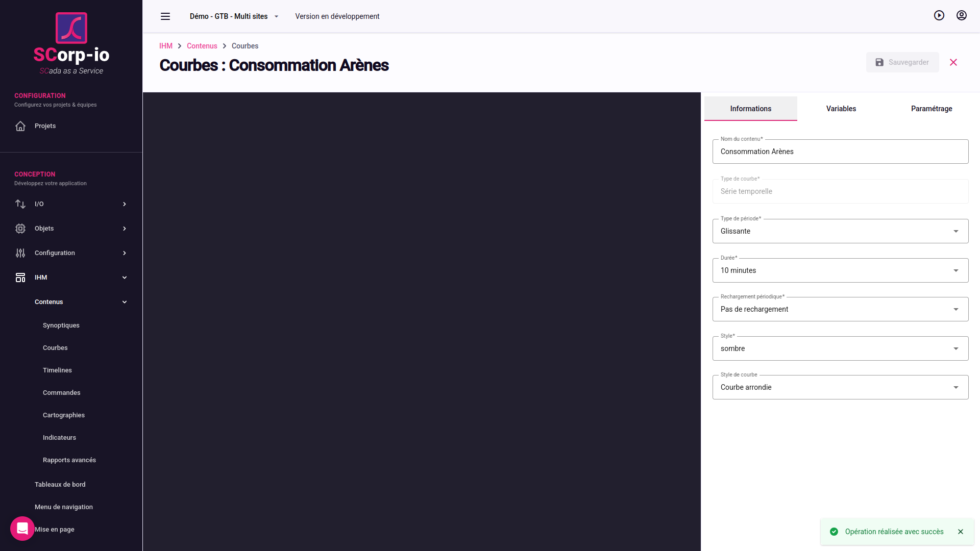The image size is (980, 551).
Task: Open Tableaux de bord in the sidebar
Action: [60, 485]
